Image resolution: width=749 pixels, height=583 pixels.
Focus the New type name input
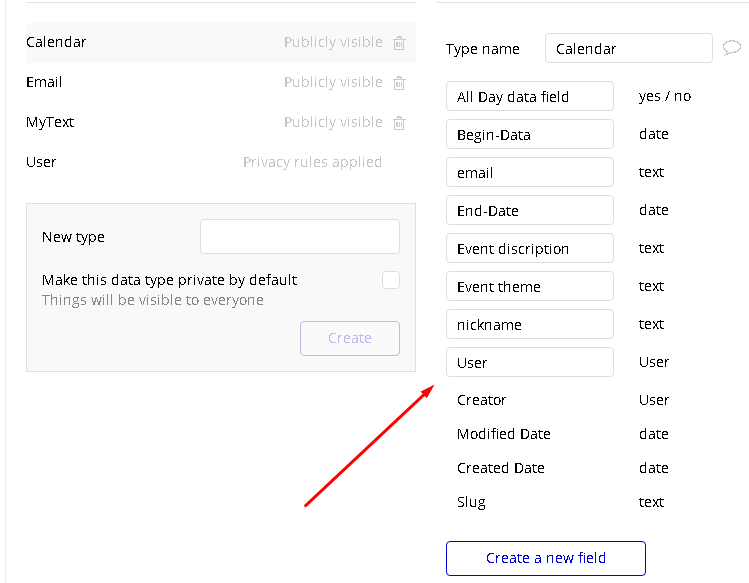(300, 237)
